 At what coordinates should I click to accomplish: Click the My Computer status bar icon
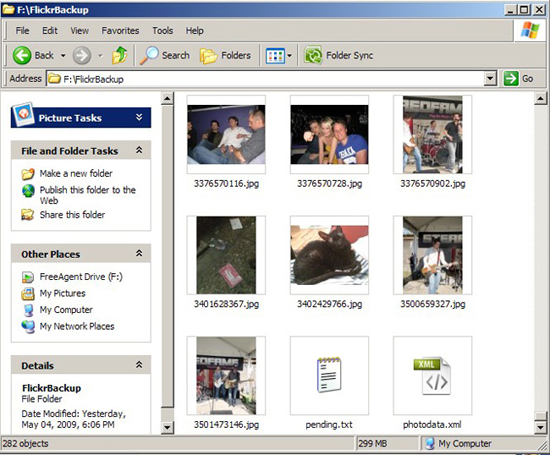point(430,444)
